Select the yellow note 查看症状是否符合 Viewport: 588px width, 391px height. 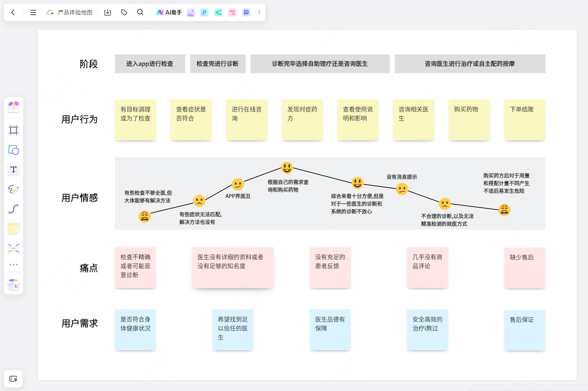click(191, 120)
